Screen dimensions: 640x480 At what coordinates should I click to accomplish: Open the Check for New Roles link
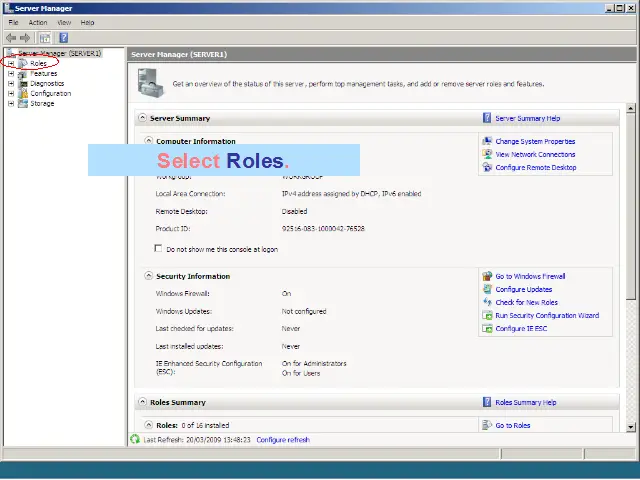pyautogui.click(x=527, y=302)
